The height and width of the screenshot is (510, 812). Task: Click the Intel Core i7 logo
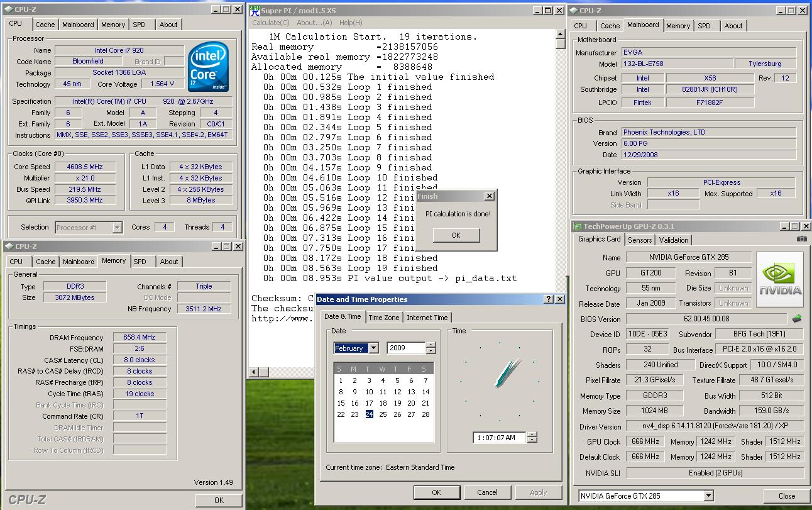209,67
